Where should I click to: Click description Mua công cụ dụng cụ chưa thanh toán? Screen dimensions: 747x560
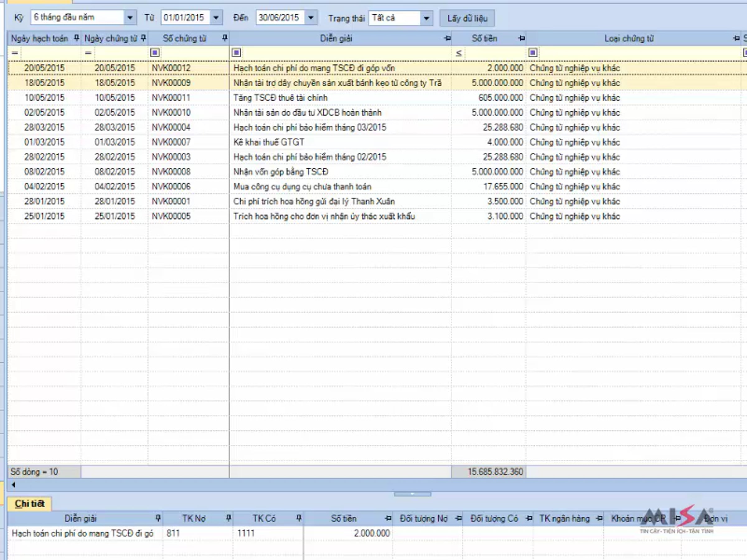pos(302,186)
